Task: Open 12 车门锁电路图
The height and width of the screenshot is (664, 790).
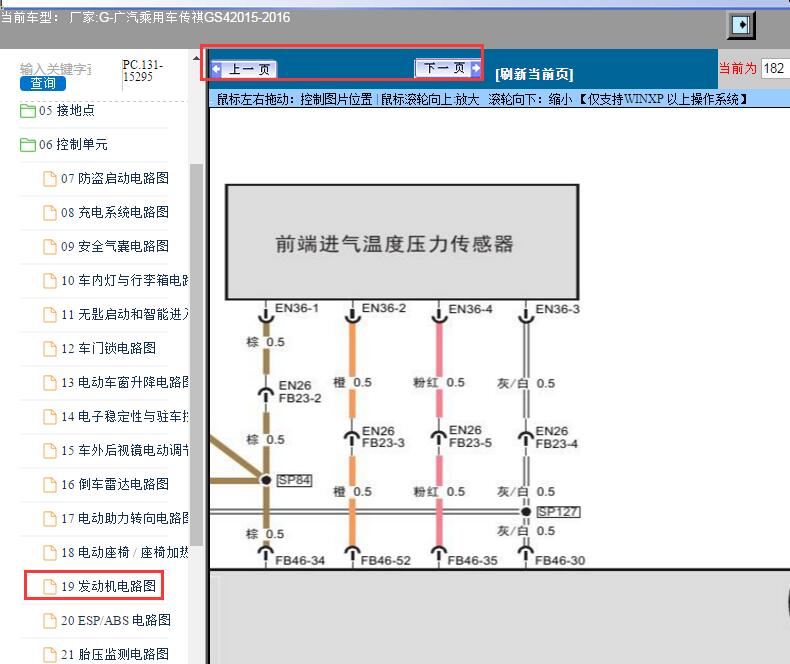Action: 108,349
